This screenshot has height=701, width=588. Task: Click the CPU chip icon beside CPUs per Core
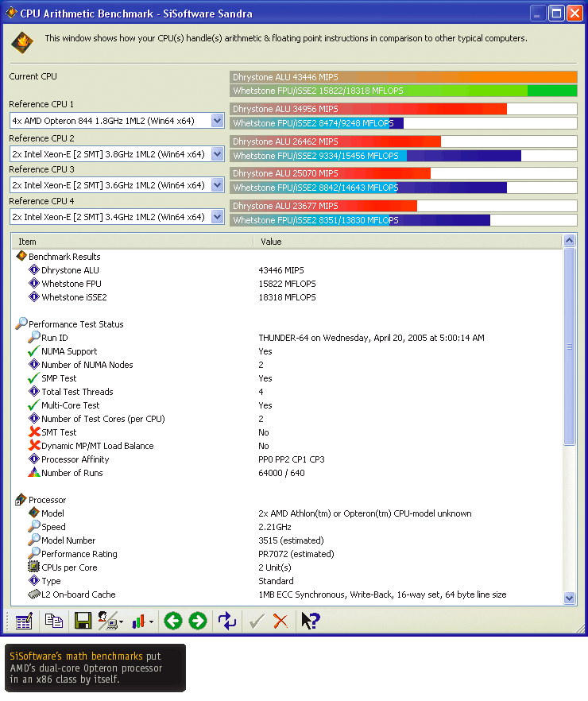(34, 567)
